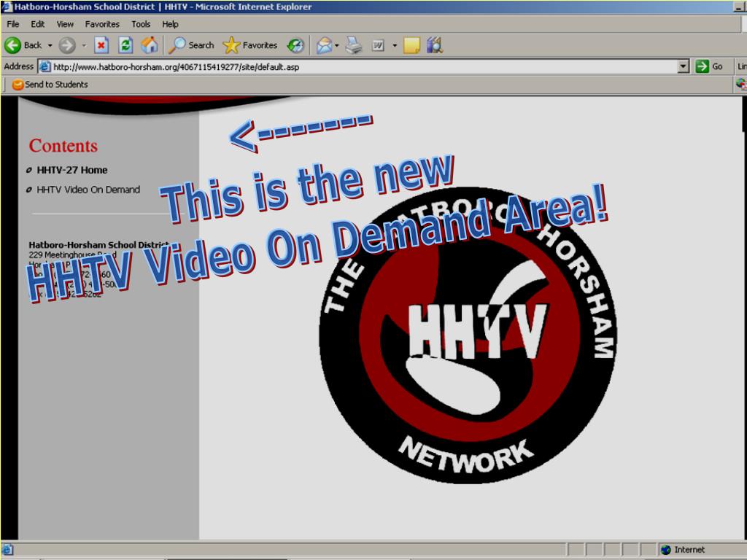This screenshot has width=747, height=560.
Task: Open the Favorites menu
Action: (x=102, y=24)
